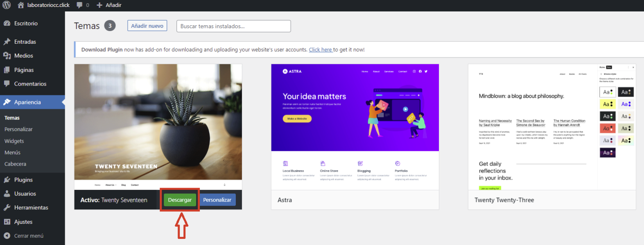Open the Cabecera submenu item
Screen dimensions: 644x245
click(x=15, y=164)
